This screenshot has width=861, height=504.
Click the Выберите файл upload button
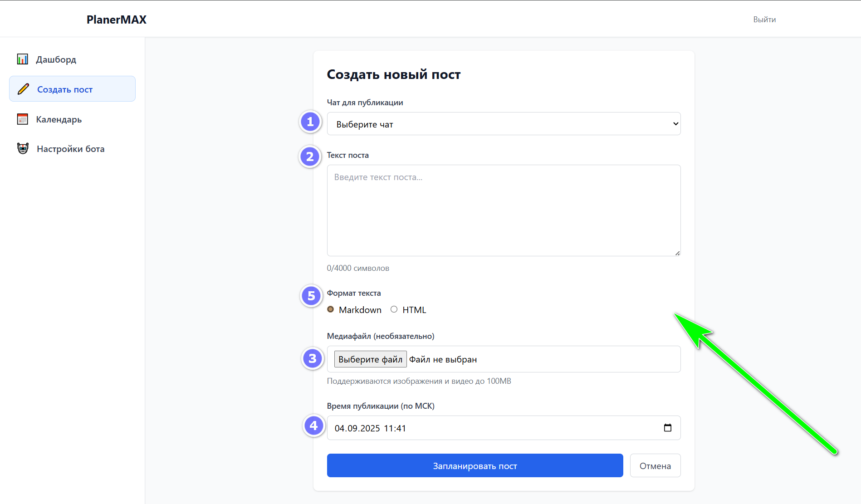(370, 359)
